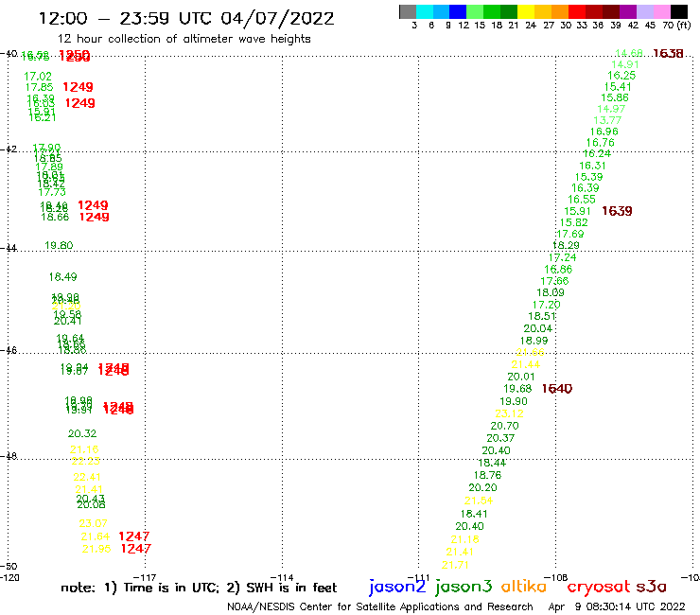Click the 20.70 wave height value
The height and width of the screenshot is (615, 700).
click(x=504, y=426)
